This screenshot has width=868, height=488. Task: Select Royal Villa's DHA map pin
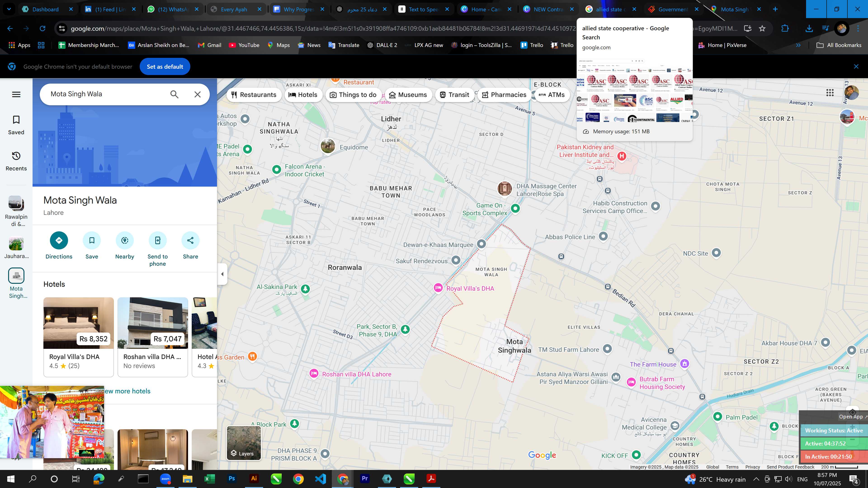(438, 288)
